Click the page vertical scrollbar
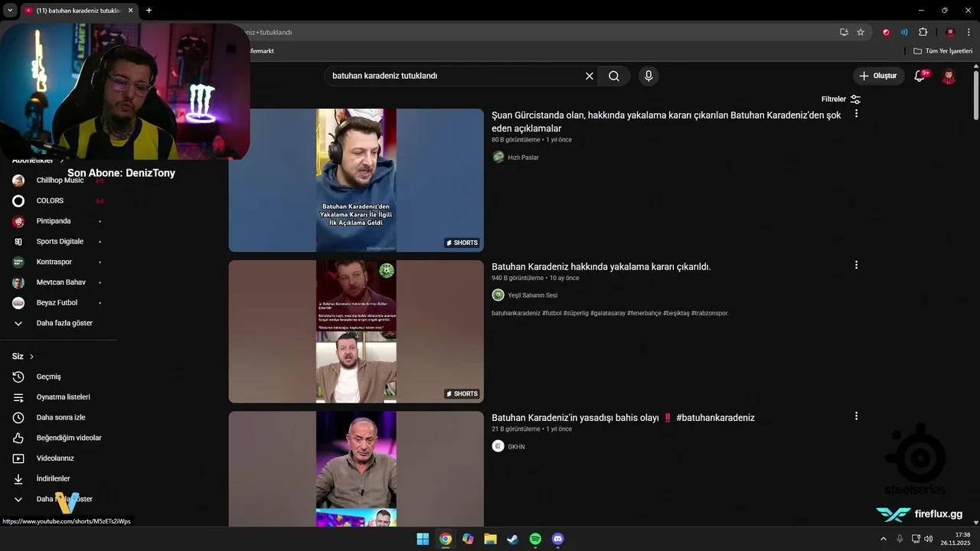 (x=976, y=95)
